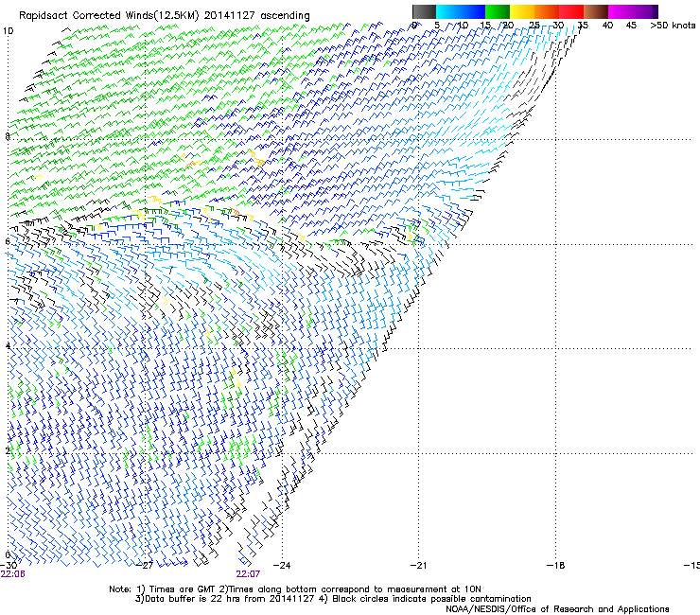700x615 pixels.
Task: Click the 'Rapidscat Corrected Winds(12.5KM)' title text
Action: 109,15
